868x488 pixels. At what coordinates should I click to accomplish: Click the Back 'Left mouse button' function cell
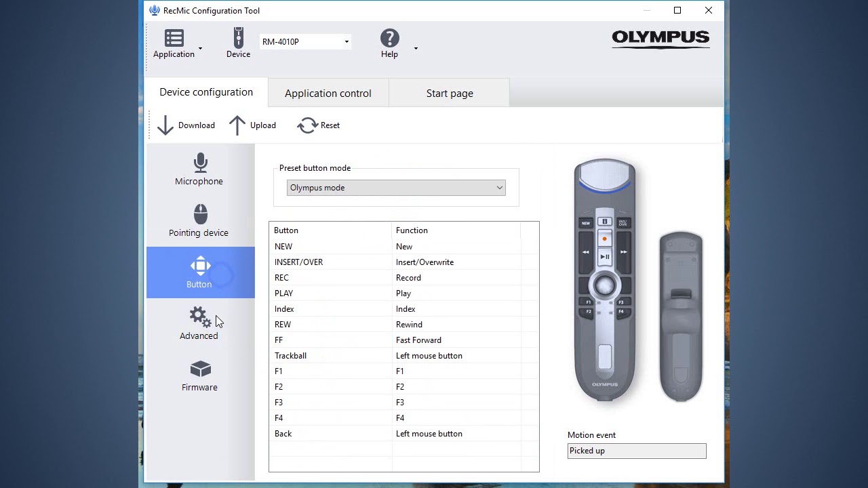coord(456,434)
